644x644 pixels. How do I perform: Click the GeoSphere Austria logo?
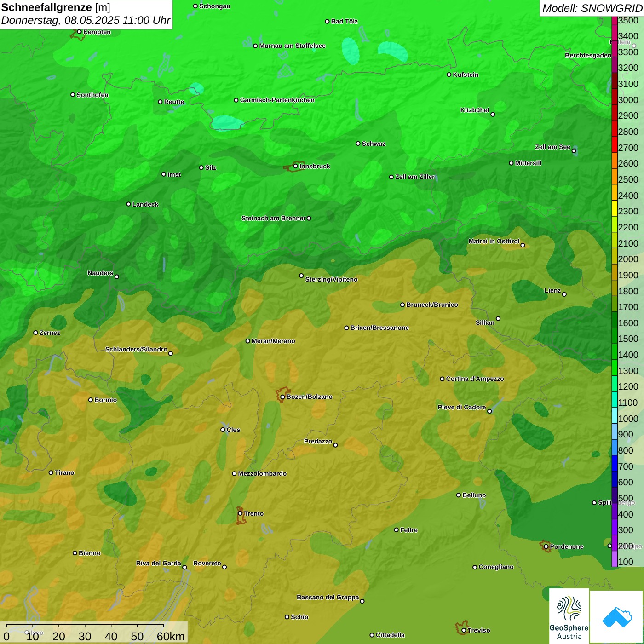pos(569,616)
